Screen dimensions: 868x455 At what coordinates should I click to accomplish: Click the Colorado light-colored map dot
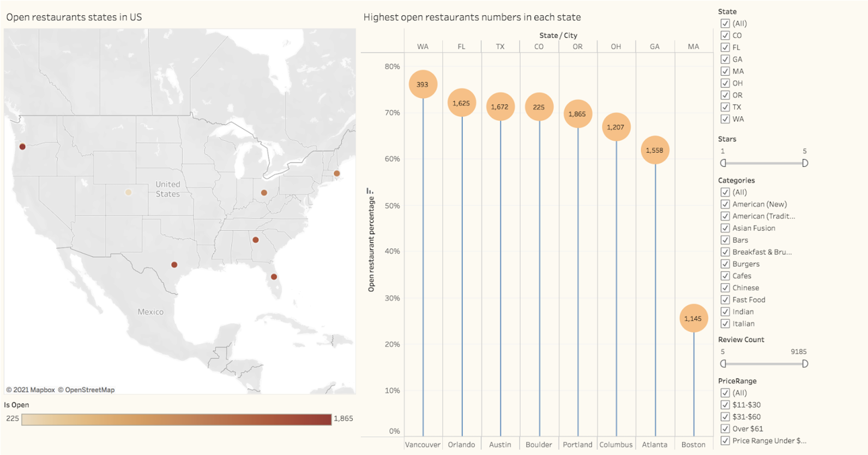128,192
